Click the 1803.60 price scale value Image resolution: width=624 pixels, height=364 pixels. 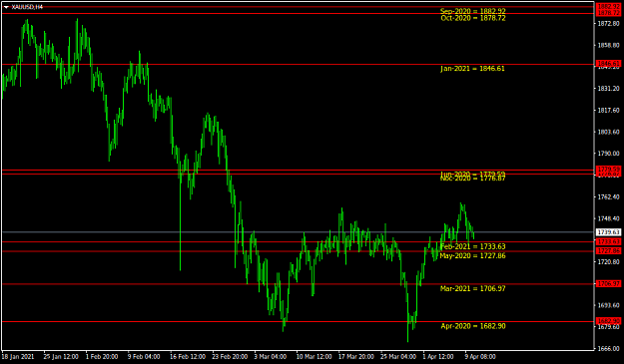(608, 132)
